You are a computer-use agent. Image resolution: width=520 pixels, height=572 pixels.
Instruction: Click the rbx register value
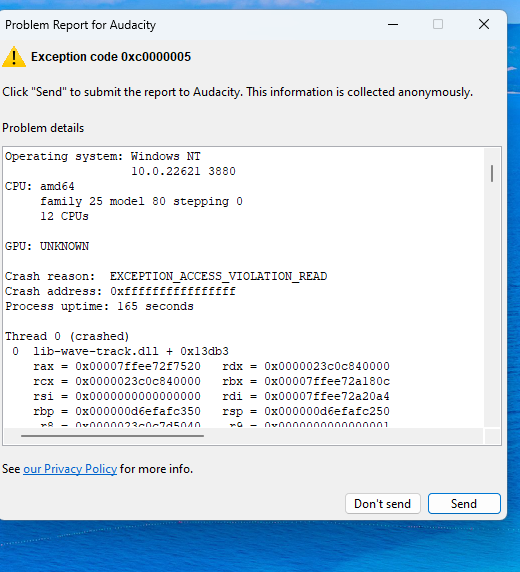click(x=327, y=381)
